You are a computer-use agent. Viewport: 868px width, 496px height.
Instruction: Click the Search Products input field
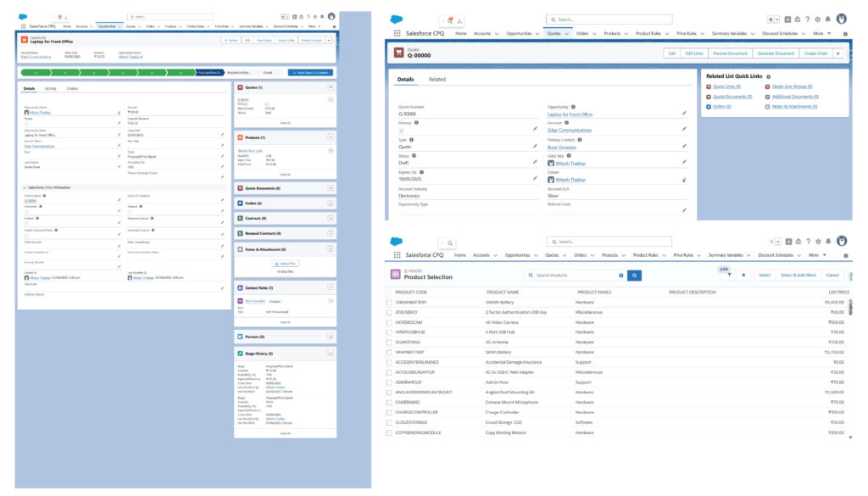(576, 275)
